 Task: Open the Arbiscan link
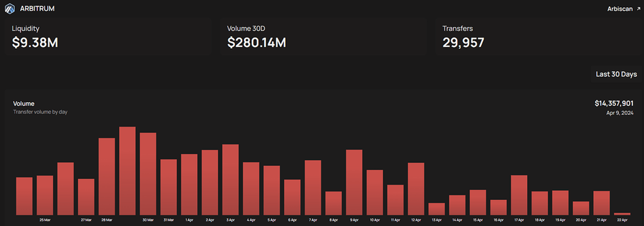620,9
